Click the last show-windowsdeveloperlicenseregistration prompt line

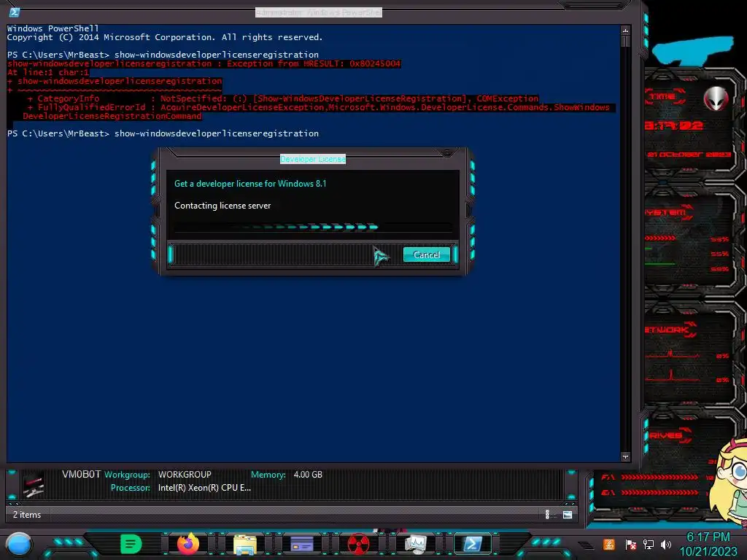pos(163,133)
